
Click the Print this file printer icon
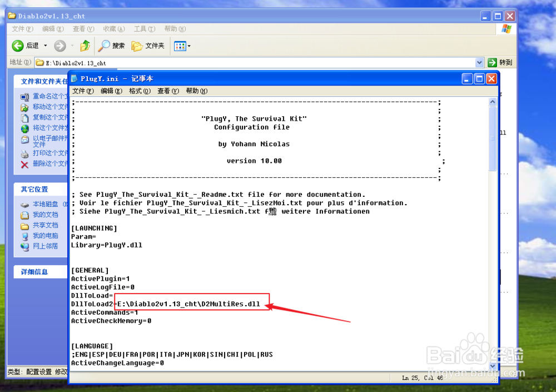tap(24, 154)
